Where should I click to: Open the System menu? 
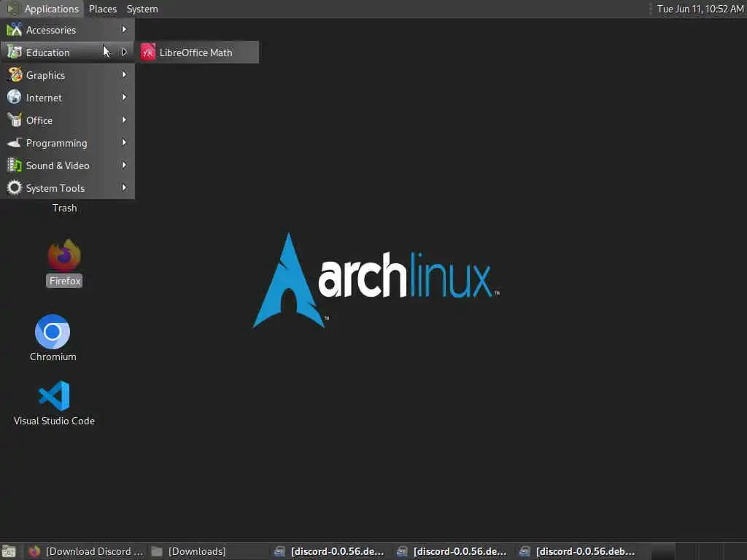click(x=142, y=9)
